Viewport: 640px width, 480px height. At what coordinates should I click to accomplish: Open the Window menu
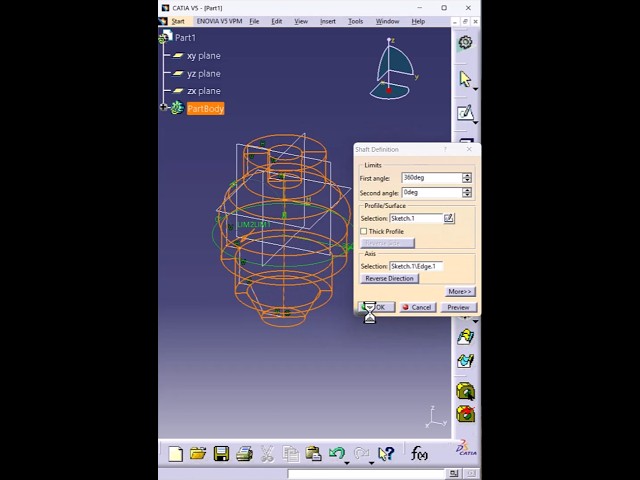pos(387,21)
